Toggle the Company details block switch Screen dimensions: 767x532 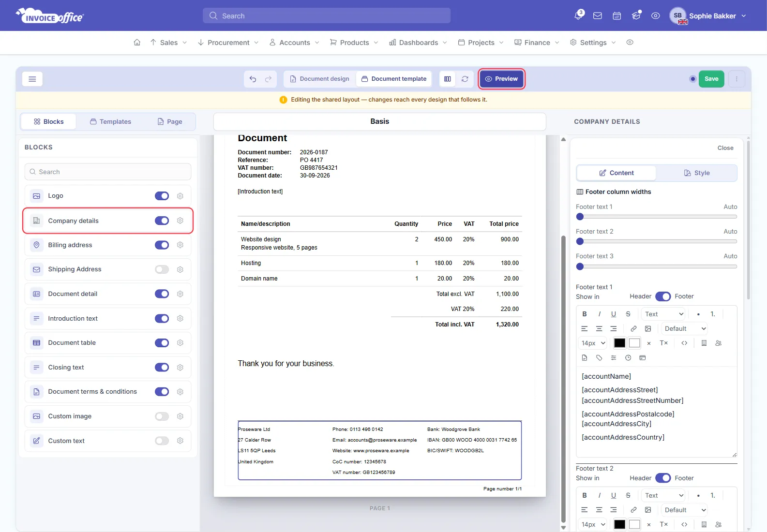coord(162,221)
